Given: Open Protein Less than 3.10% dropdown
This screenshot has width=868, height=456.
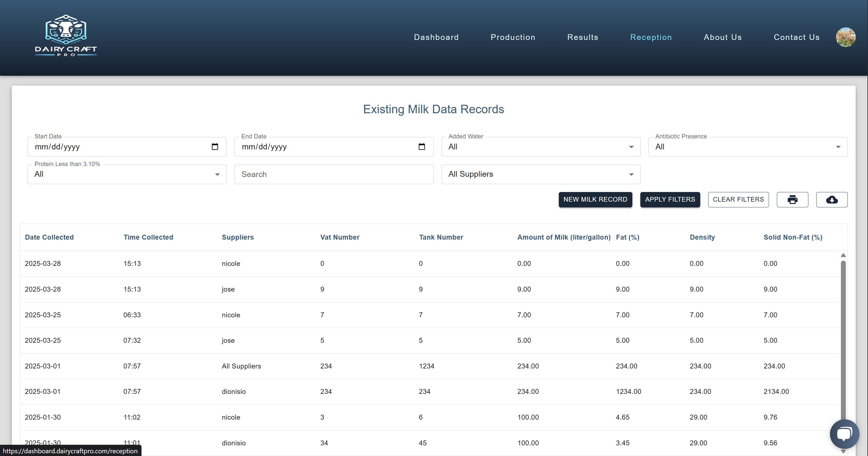Looking at the screenshot, I should tap(127, 175).
